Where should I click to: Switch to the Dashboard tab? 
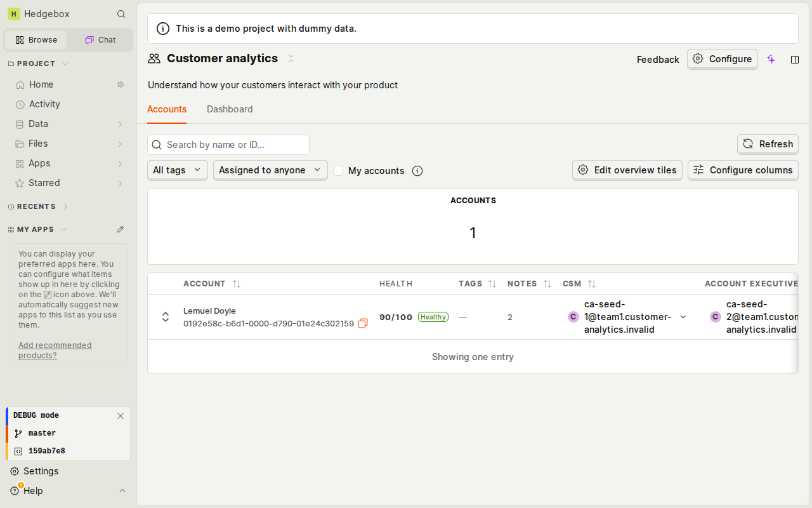230,109
